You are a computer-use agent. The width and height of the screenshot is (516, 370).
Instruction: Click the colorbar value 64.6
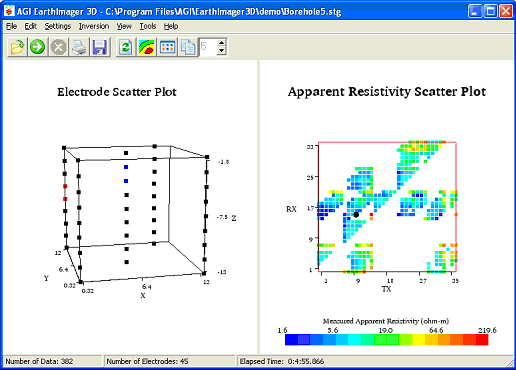436,330
